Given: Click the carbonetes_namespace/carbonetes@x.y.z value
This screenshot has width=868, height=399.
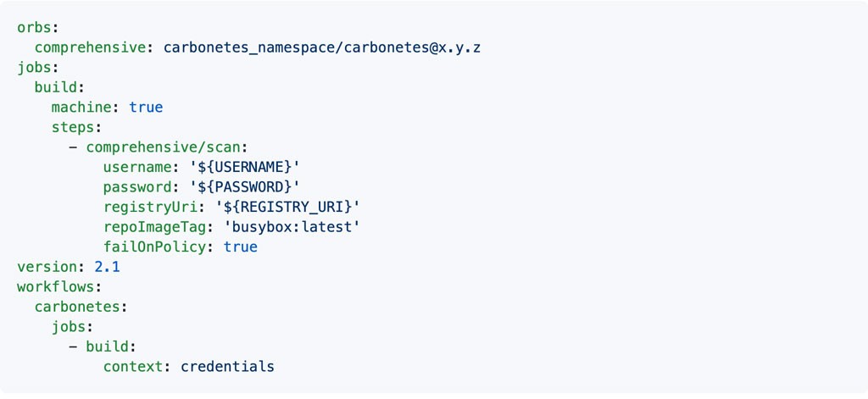Looking at the screenshot, I should (321, 47).
